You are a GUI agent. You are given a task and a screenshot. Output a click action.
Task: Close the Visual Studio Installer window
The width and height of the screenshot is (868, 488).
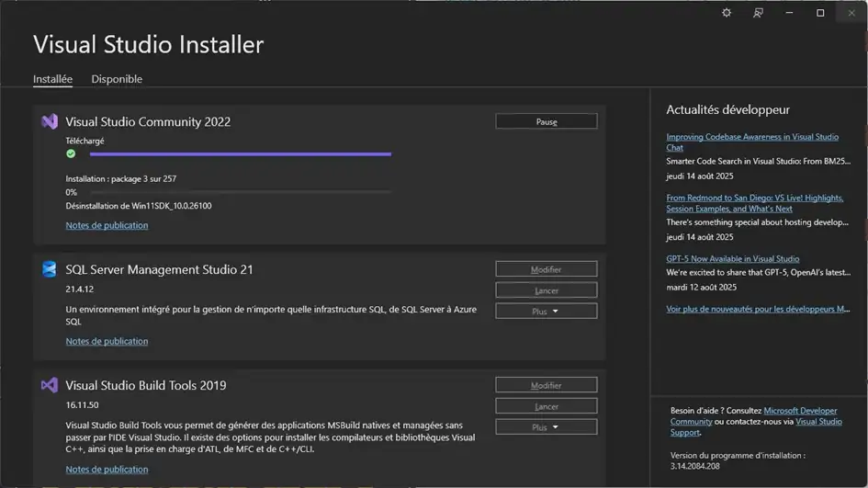coord(851,13)
